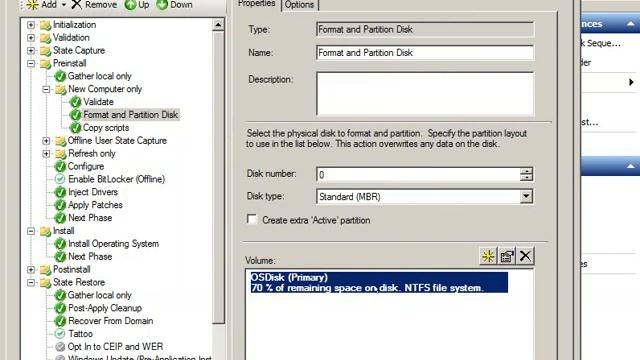The height and width of the screenshot is (360, 640).
Task: Open the Actions pane submenu arrow
Action: click(x=631, y=82)
